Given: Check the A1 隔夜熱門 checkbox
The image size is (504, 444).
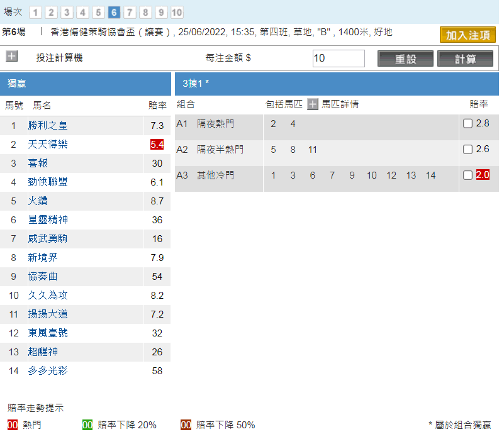Looking at the screenshot, I should pyautogui.click(x=468, y=124).
